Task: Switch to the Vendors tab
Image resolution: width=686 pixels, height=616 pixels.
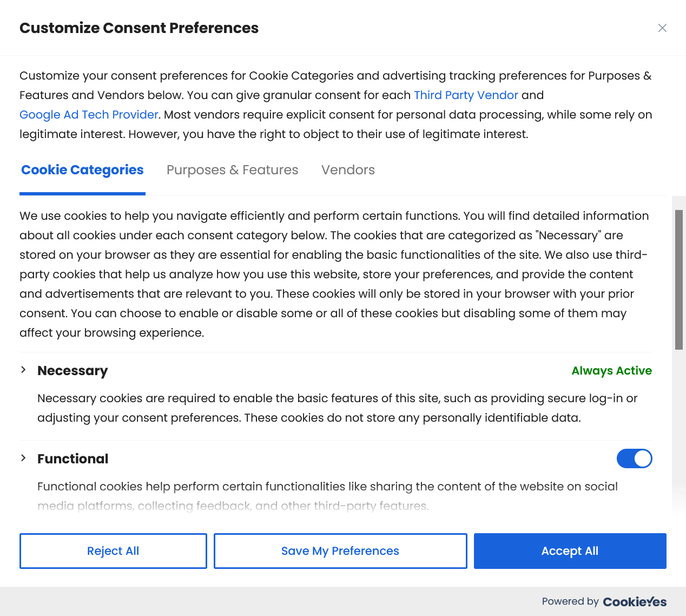Action: point(348,170)
